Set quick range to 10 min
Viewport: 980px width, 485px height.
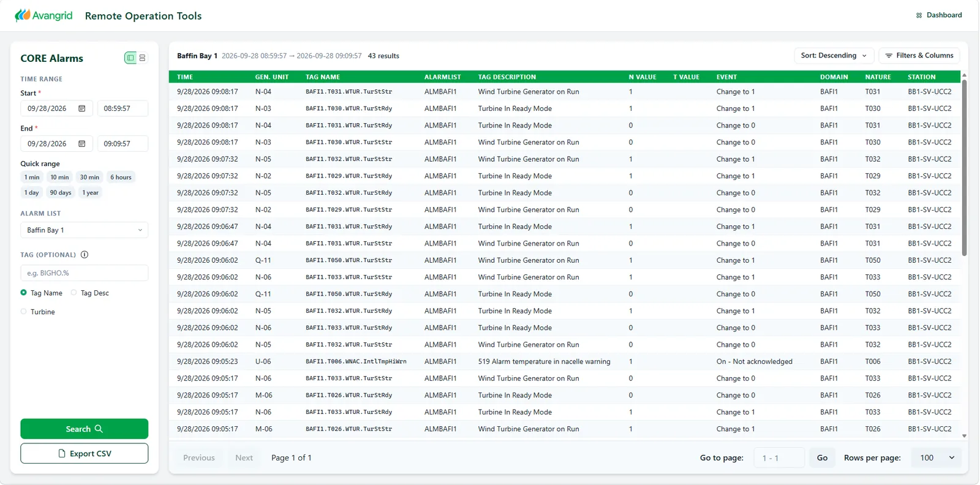pos(59,178)
